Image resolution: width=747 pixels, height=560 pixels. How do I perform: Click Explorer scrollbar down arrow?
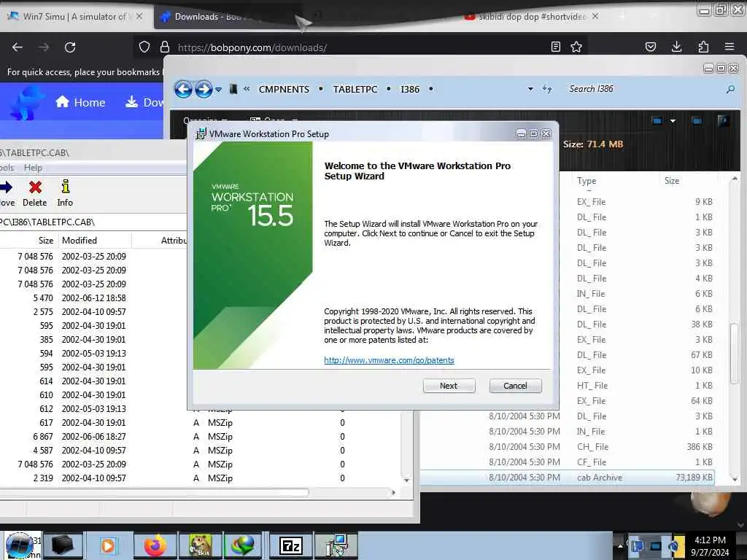click(735, 479)
